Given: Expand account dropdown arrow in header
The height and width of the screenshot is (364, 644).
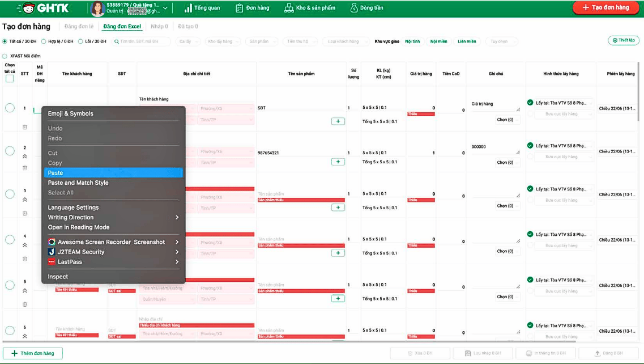Looking at the screenshot, I should point(165,9).
